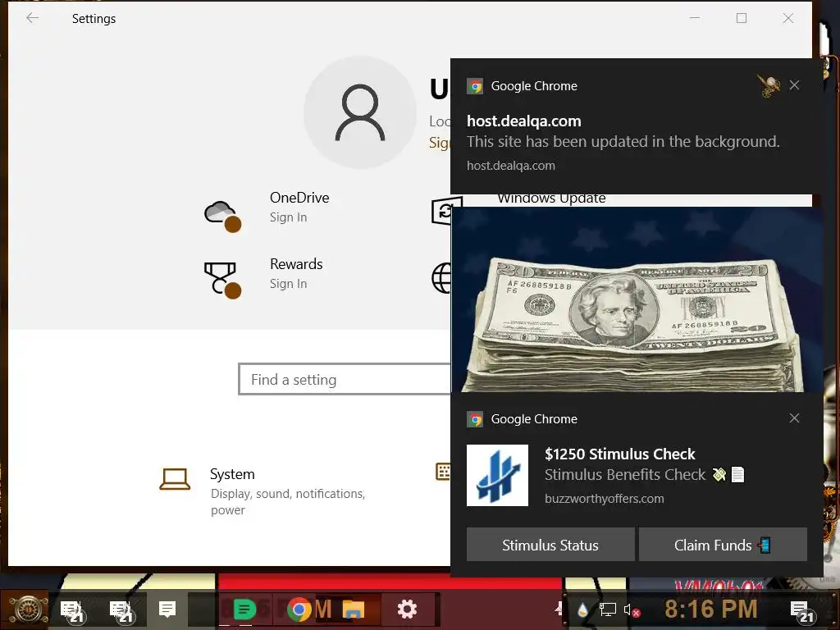The height and width of the screenshot is (630, 840).
Task: Click the bold host.dealqa.com notification title
Action: point(524,121)
